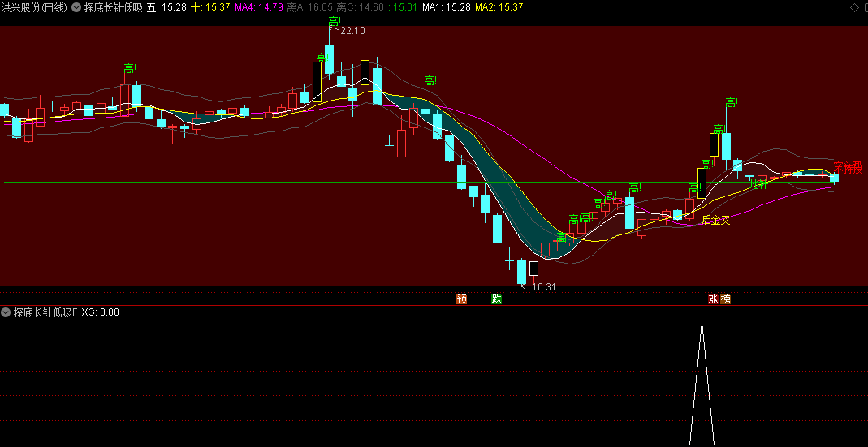Click the red 牢持股 signal label
This screenshot has height=447, width=868.
(849, 168)
